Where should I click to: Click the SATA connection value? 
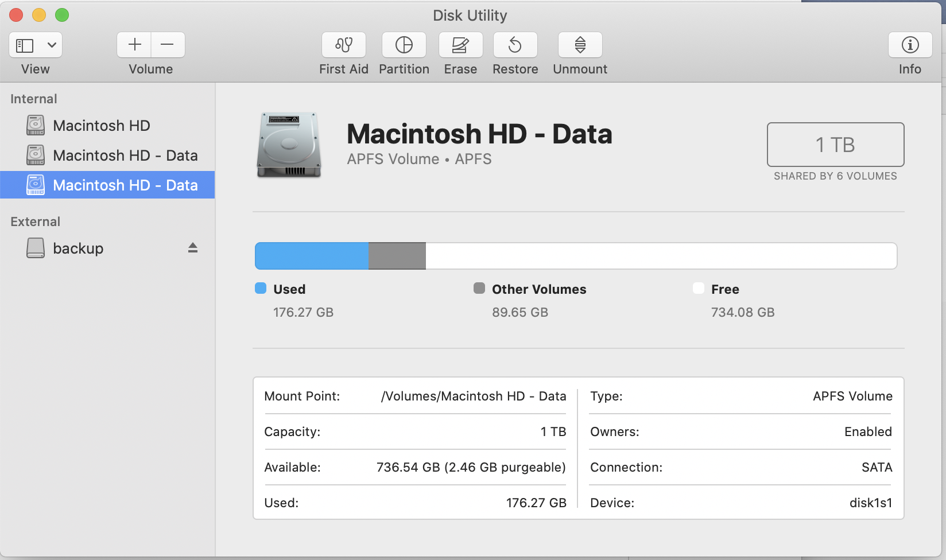877,468
